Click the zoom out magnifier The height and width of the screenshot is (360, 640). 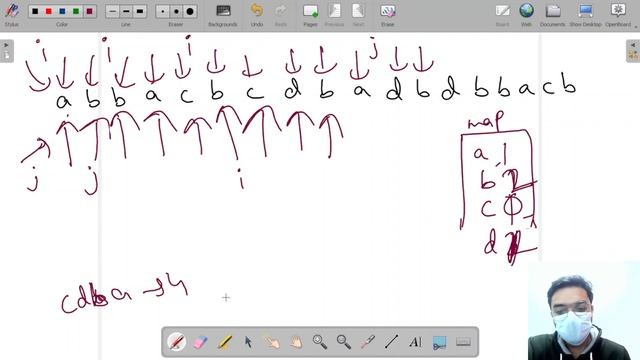(x=344, y=342)
